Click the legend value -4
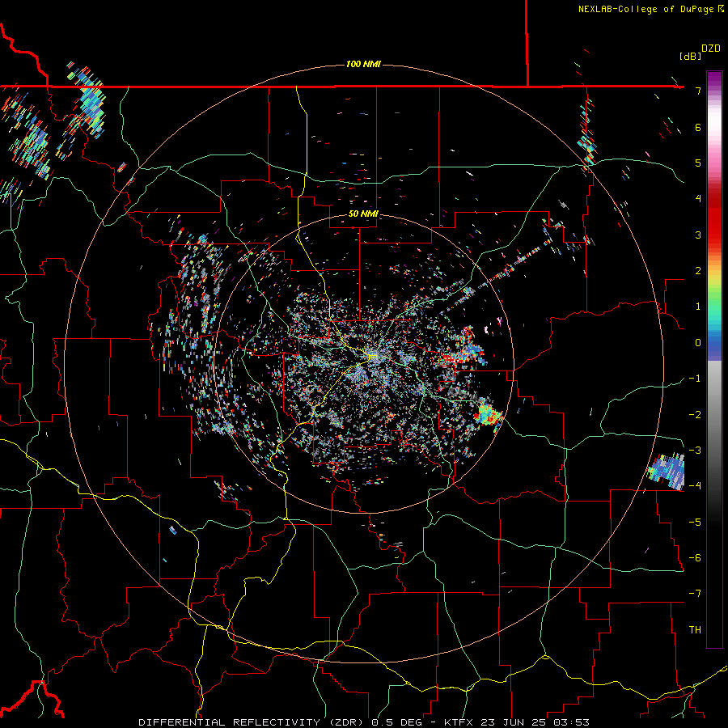 point(695,486)
